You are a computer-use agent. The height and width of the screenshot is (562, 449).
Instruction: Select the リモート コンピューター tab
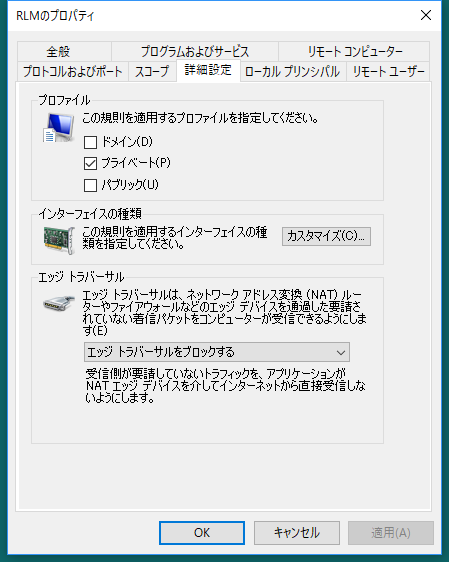click(x=354, y=52)
